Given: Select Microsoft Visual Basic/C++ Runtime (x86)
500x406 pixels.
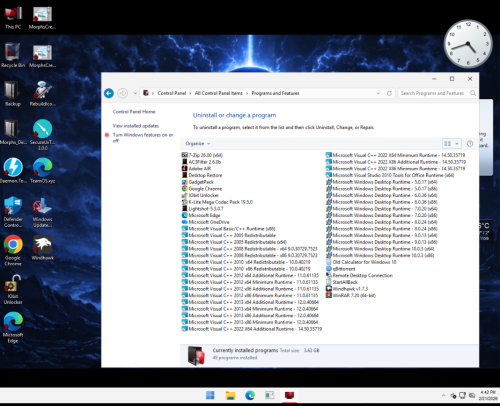Looking at the screenshot, I should (x=228, y=229).
